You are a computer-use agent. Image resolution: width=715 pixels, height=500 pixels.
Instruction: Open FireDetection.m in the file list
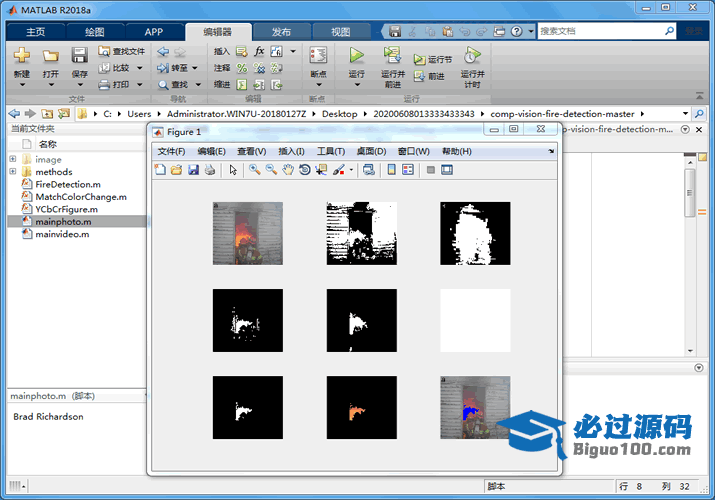[x=67, y=184]
